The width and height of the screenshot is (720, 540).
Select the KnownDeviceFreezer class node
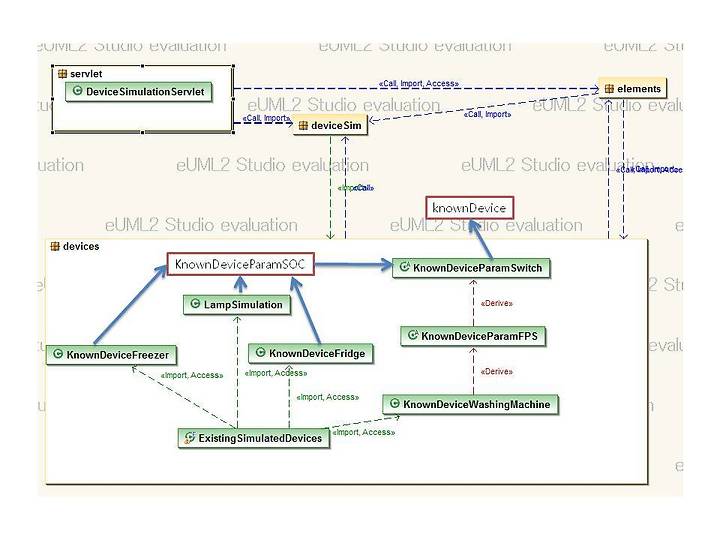click(x=111, y=354)
